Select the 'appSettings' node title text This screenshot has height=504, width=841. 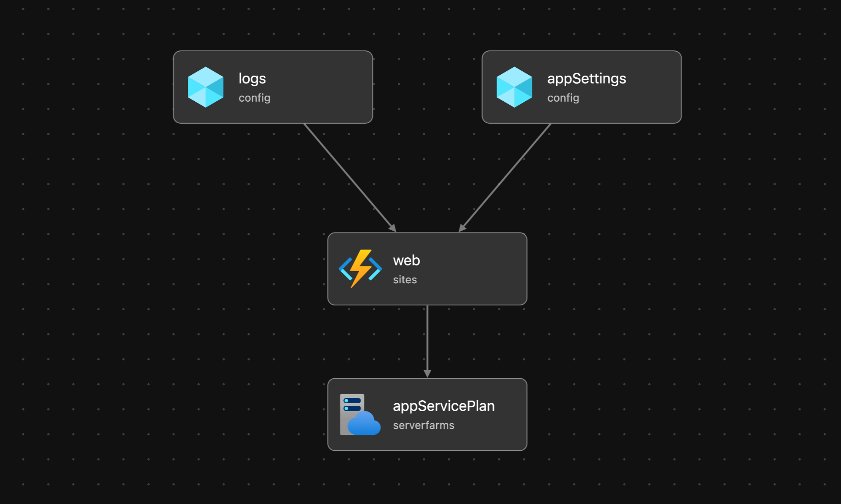586,79
